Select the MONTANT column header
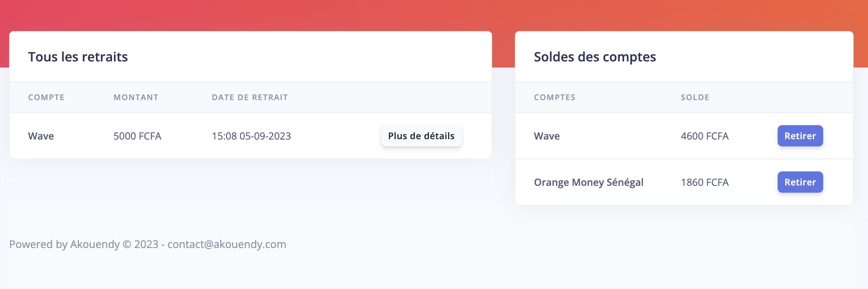This screenshot has width=868, height=289. (136, 97)
